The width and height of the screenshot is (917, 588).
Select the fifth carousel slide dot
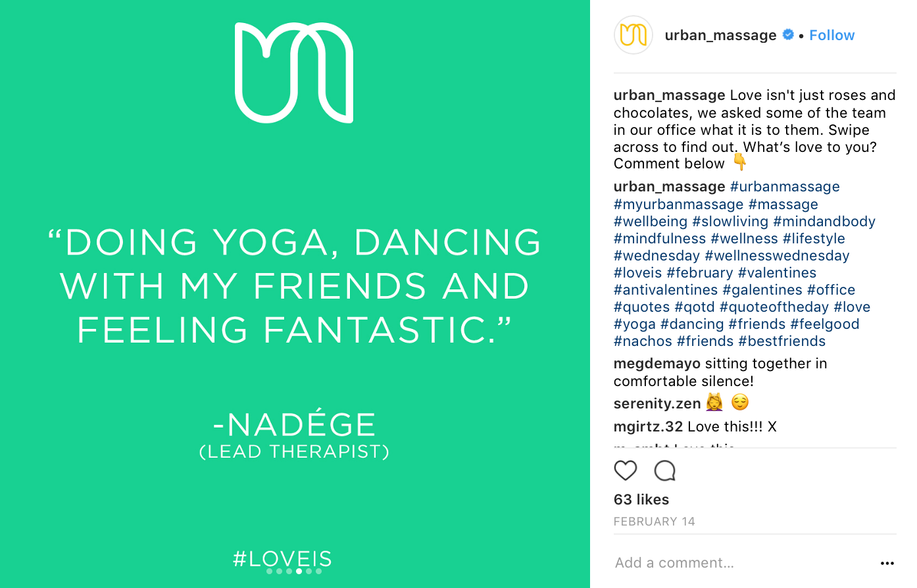[309, 572]
